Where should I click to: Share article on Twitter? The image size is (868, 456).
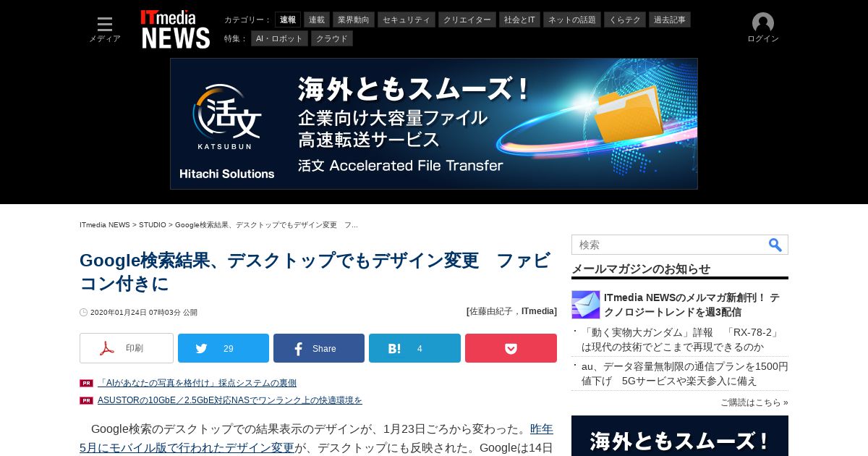(224, 348)
